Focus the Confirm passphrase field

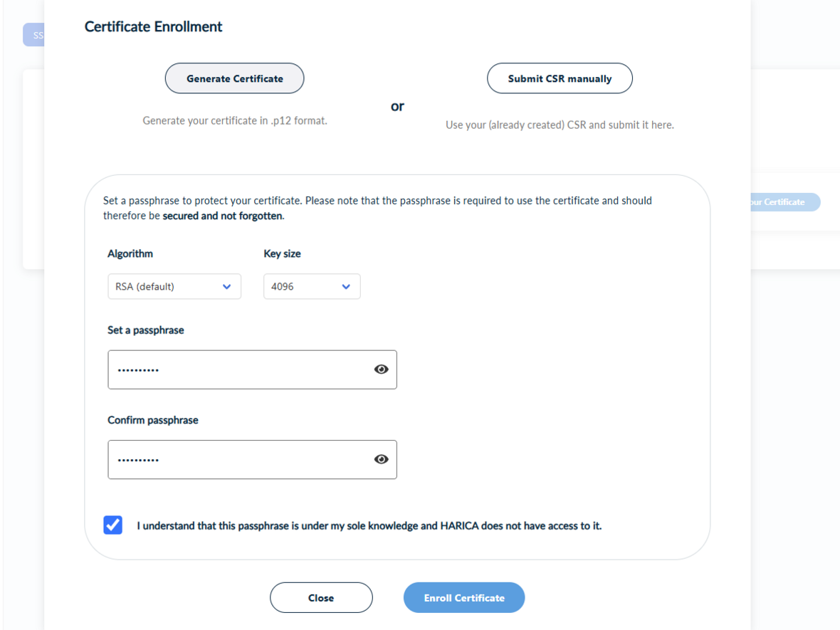(x=252, y=460)
